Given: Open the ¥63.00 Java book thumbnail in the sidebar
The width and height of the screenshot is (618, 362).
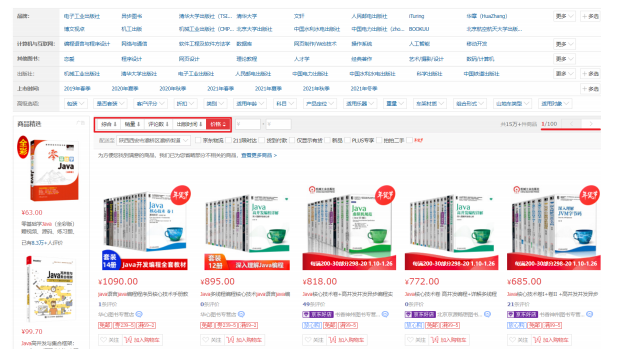Looking at the screenshot, I should pyautogui.click(x=54, y=170).
